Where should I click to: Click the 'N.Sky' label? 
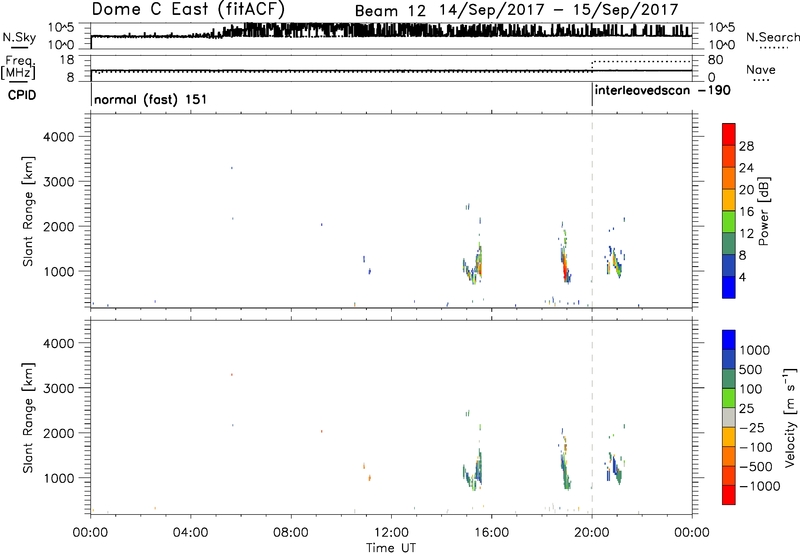pyautogui.click(x=19, y=38)
